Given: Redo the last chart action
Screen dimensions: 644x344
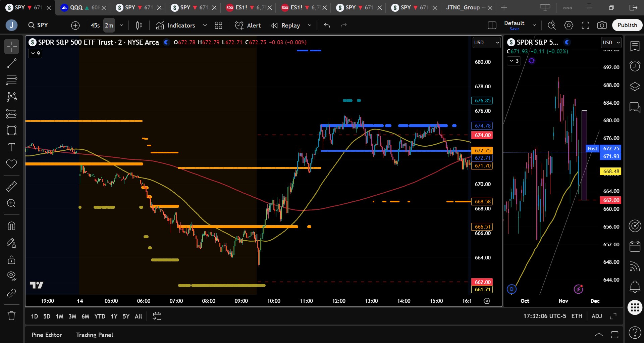Looking at the screenshot, I should pyautogui.click(x=343, y=26).
